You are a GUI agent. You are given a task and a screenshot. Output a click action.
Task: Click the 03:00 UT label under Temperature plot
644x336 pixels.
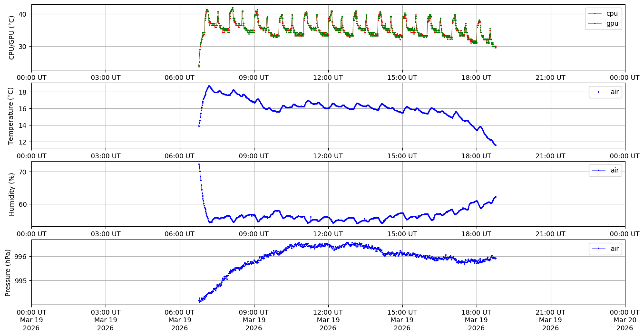pyautogui.click(x=105, y=156)
